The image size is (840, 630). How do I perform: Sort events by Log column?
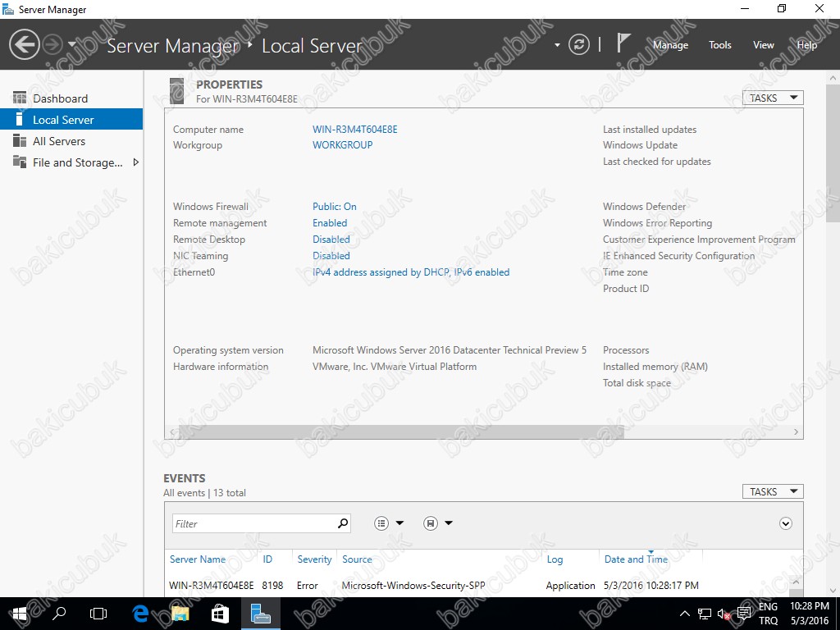click(555, 559)
